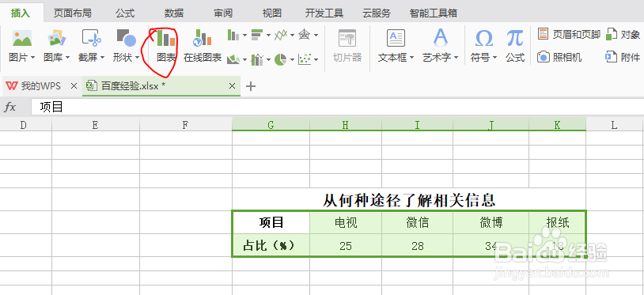Insert a chart with the 图表 icon
The width and height of the screenshot is (644, 295).
click(x=166, y=38)
